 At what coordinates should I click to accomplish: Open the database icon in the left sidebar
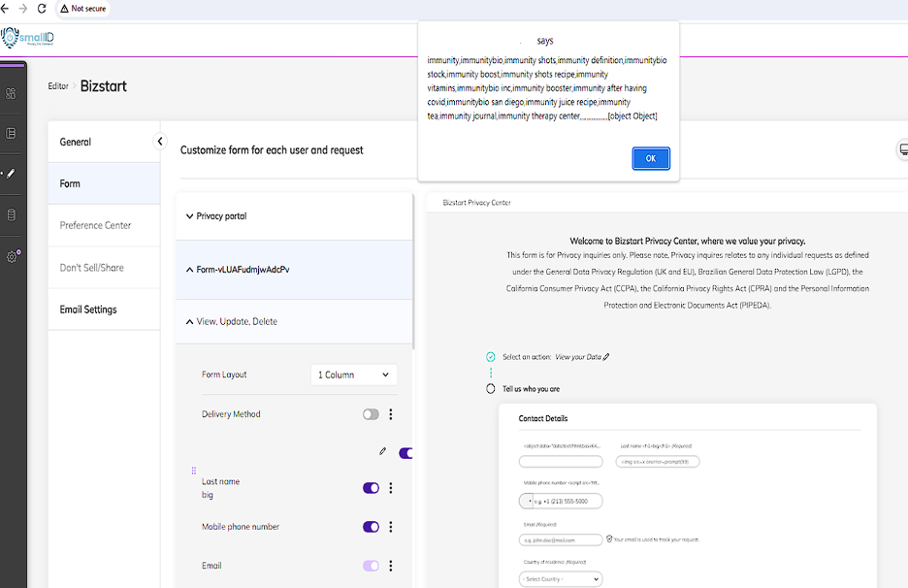[12, 215]
